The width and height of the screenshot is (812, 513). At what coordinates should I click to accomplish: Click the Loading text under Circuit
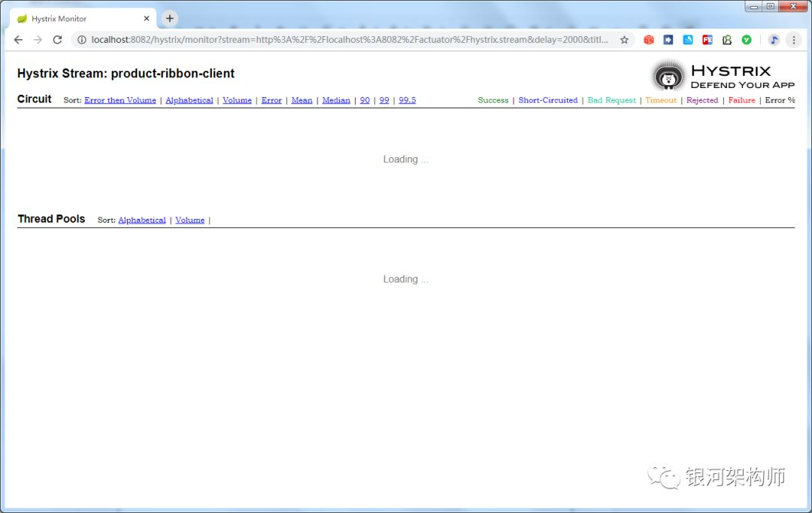[x=405, y=159]
